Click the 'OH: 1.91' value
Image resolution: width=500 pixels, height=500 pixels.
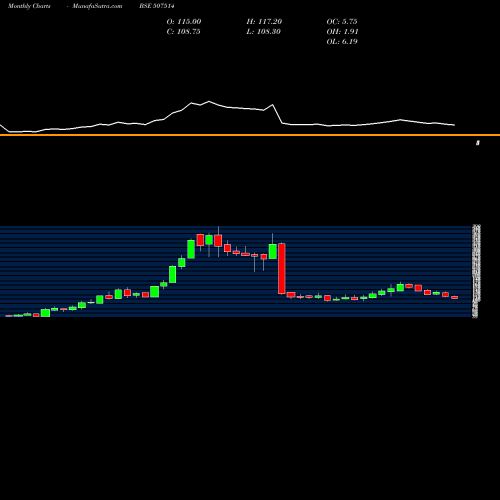click(342, 32)
